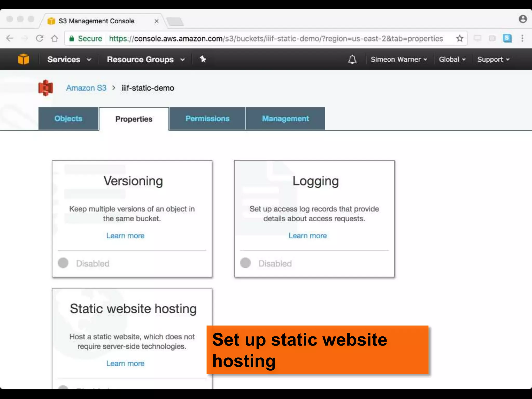Click the Disabled label in Logging card
The width and height of the screenshot is (532, 399).
(x=275, y=263)
